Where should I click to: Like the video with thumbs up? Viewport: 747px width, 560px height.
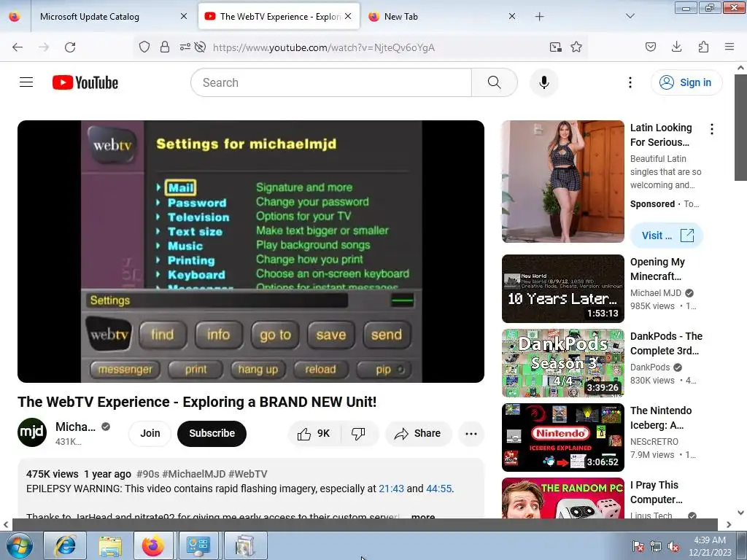click(314, 433)
